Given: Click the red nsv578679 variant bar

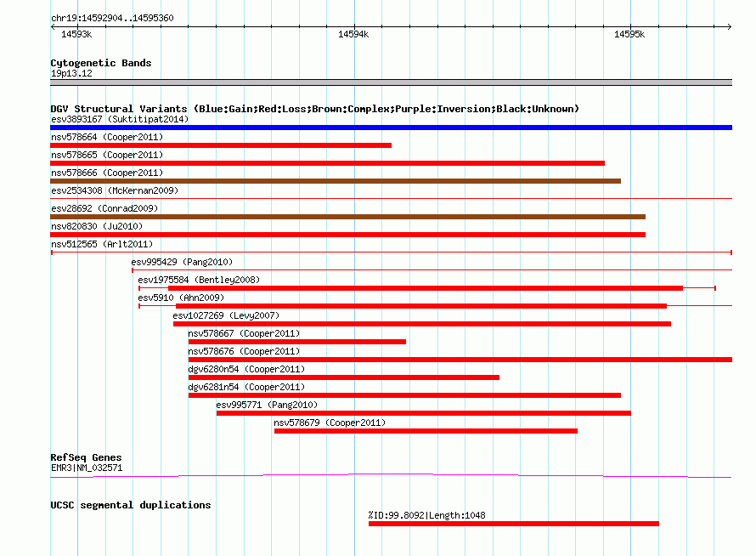Looking at the screenshot, I should [426, 431].
